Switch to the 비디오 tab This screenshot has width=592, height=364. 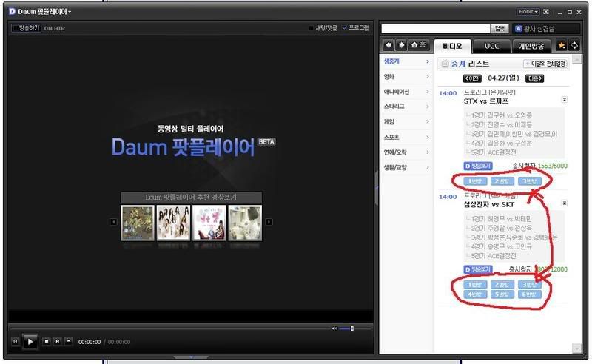(x=452, y=46)
